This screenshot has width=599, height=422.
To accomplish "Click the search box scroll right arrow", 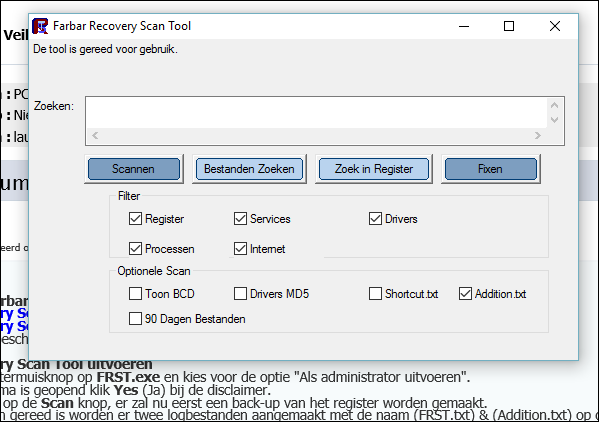I will pos(538,135).
